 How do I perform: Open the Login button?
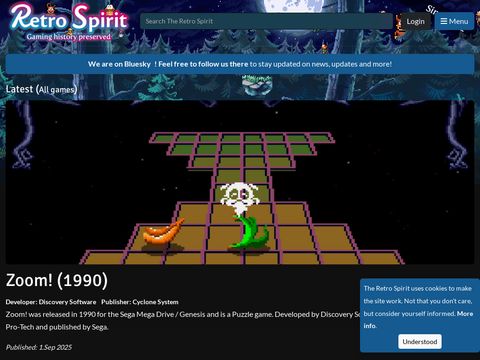415,22
